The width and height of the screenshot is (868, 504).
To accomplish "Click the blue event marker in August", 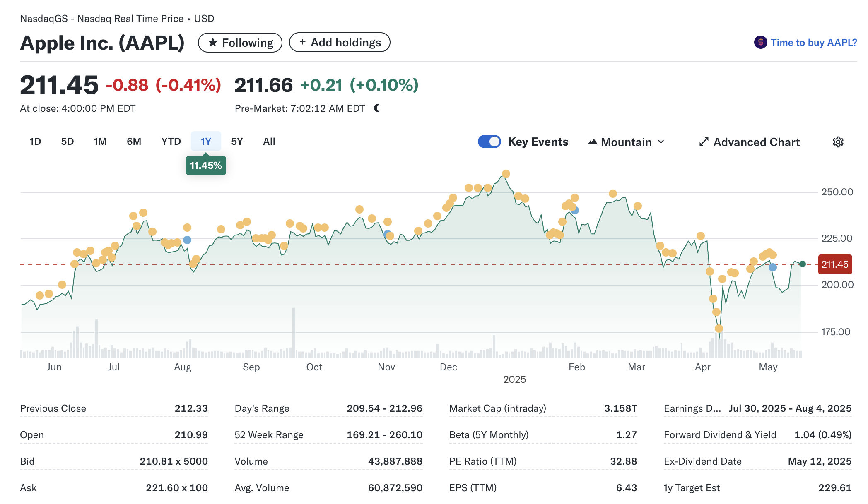I will coord(187,240).
